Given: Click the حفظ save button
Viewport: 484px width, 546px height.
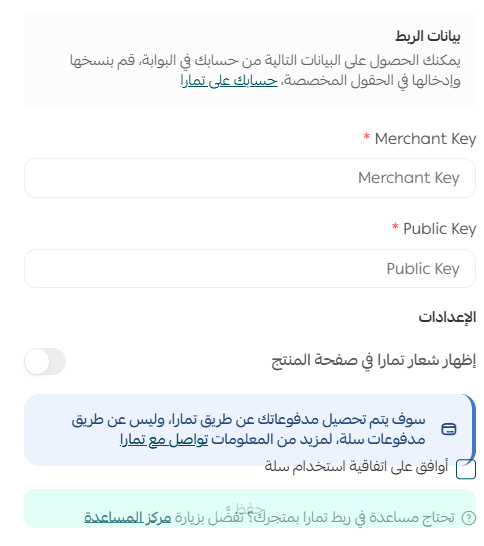Looking at the screenshot, I should (x=250, y=508).
